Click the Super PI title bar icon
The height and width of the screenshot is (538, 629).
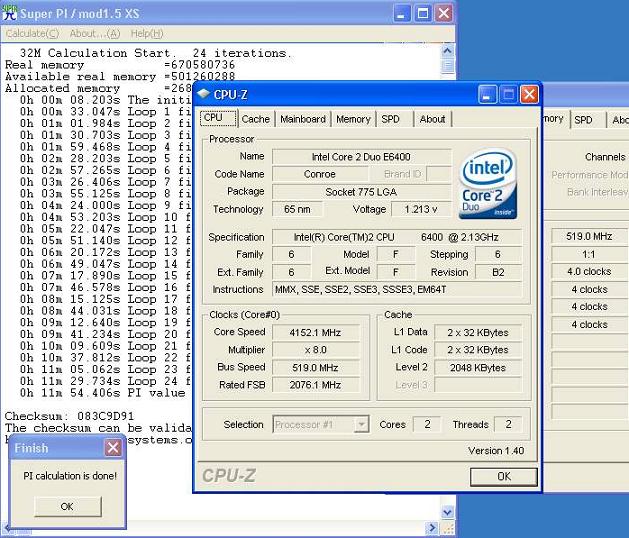10,13
